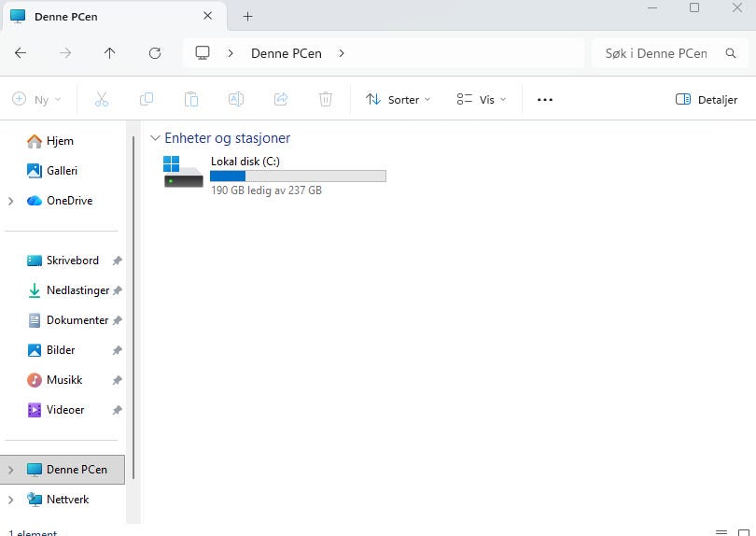Viewport: 756px width, 536px height.
Task: Click the text 190 GB ledig av 237 GB
Action: click(x=266, y=190)
